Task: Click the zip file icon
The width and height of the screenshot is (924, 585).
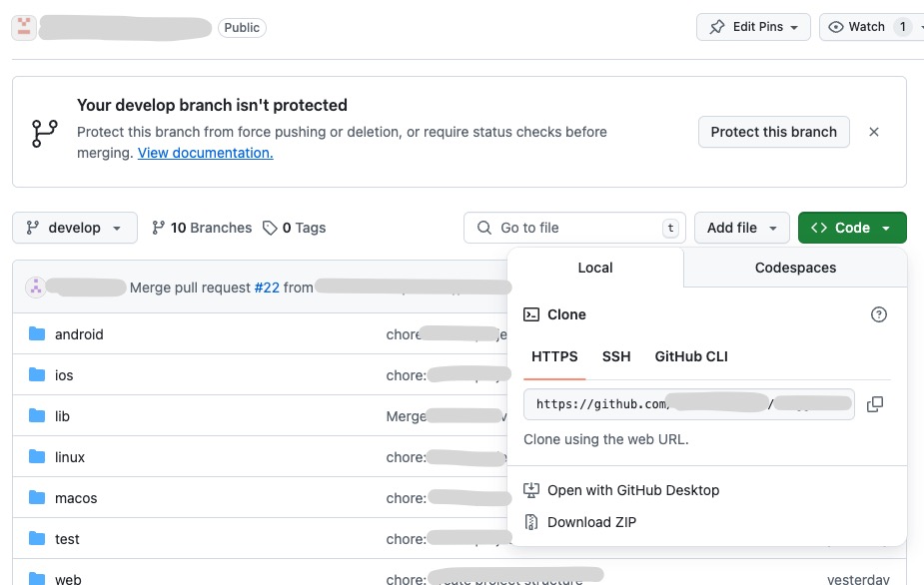Action: (531, 522)
